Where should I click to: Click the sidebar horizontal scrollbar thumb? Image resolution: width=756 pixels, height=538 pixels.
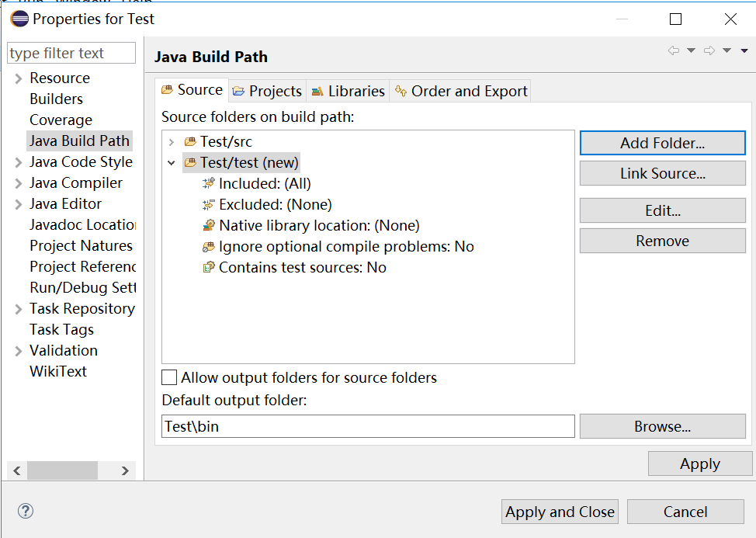62,470
